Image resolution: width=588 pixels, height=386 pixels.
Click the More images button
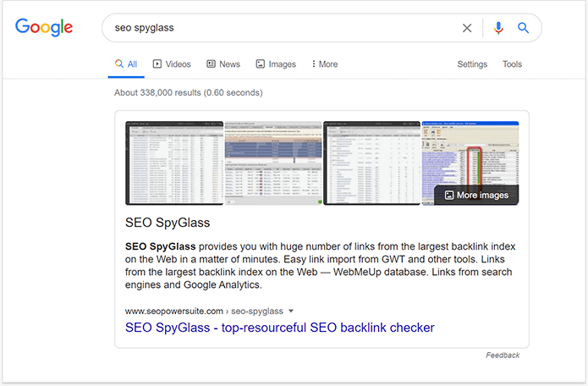tap(476, 195)
